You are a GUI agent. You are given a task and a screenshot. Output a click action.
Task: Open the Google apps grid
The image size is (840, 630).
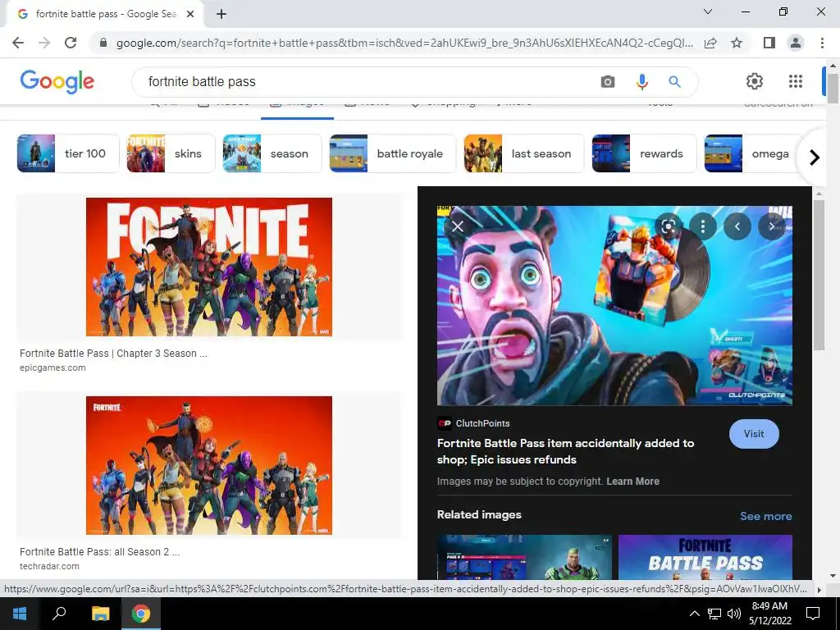tap(796, 81)
